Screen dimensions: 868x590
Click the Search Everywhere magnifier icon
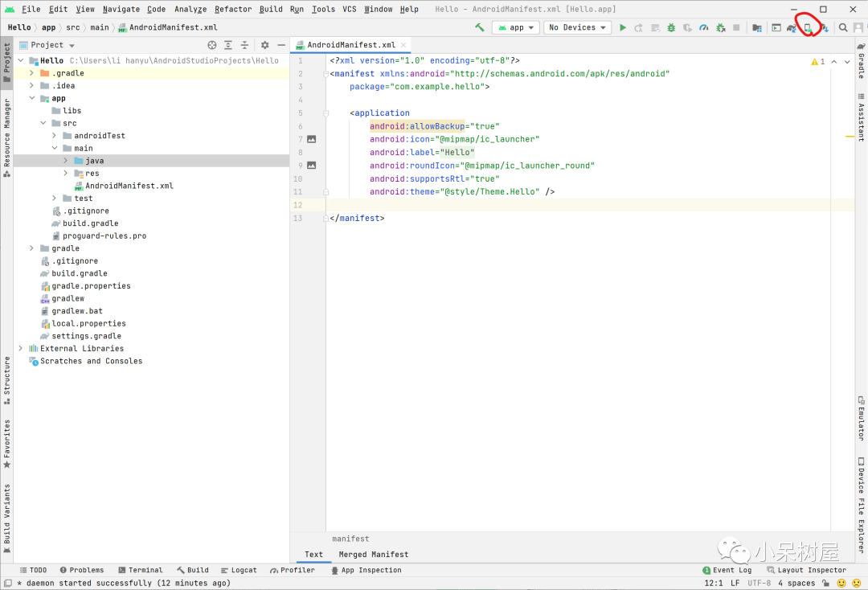click(x=843, y=27)
